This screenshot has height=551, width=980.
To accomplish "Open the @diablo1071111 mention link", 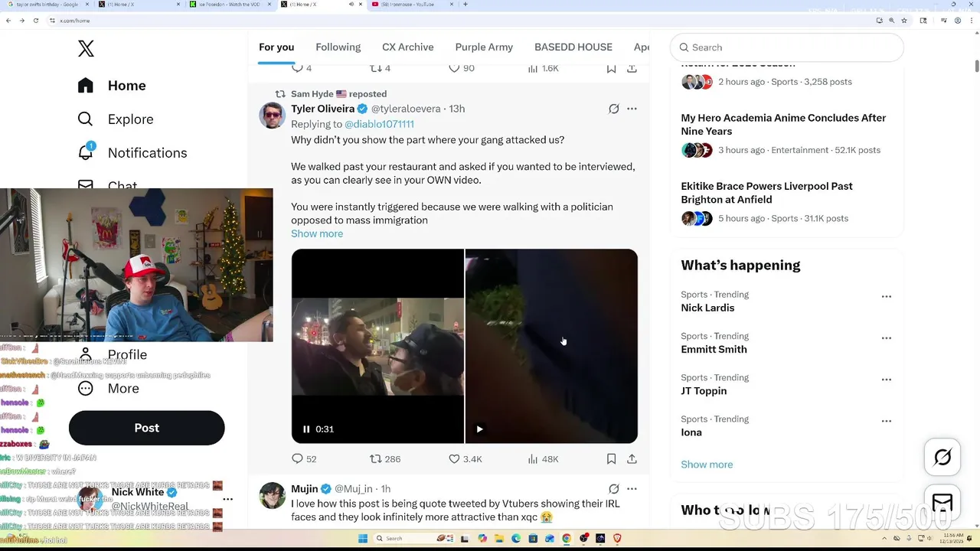I will click(x=379, y=124).
